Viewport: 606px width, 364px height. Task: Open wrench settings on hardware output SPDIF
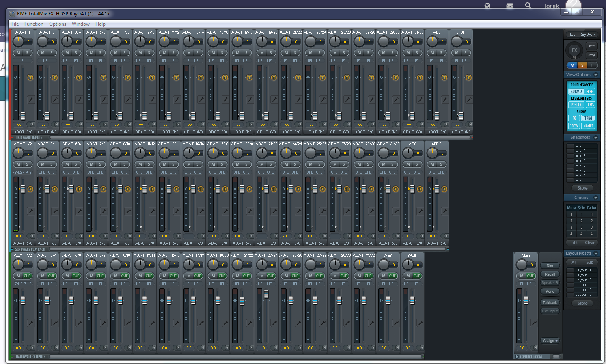(x=420, y=323)
